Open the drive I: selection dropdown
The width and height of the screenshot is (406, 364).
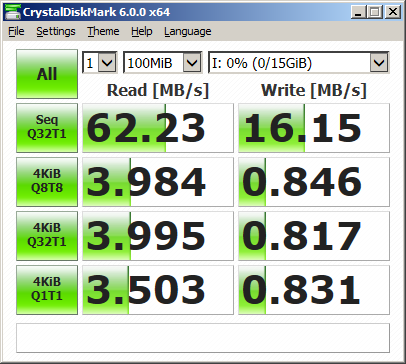(x=298, y=62)
